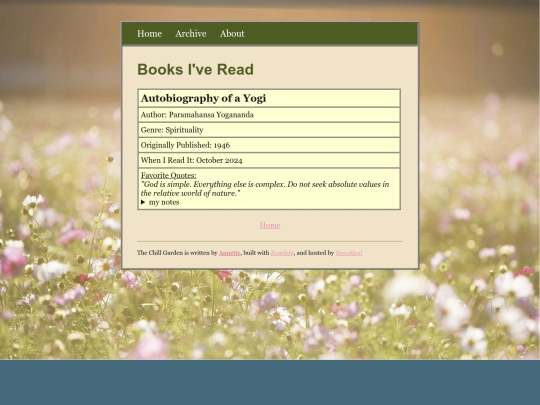
Task: Go to the About page
Action: pos(232,34)
